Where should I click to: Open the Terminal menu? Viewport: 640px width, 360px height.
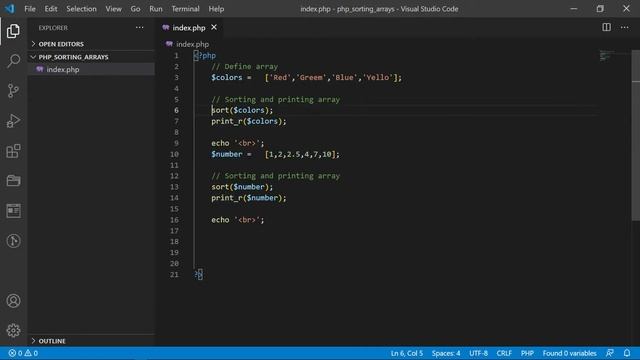(x=185, y=9)
